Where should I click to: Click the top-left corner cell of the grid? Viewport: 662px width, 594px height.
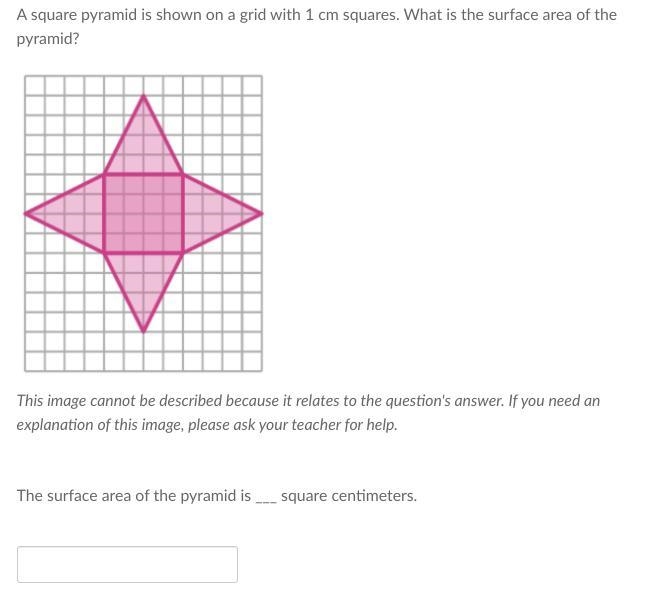(35, 86)
